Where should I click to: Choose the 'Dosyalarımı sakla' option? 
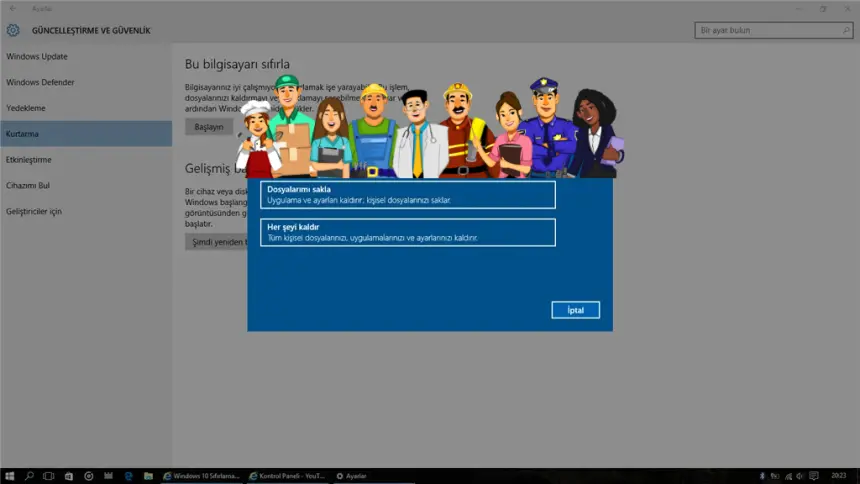[407, 195]
